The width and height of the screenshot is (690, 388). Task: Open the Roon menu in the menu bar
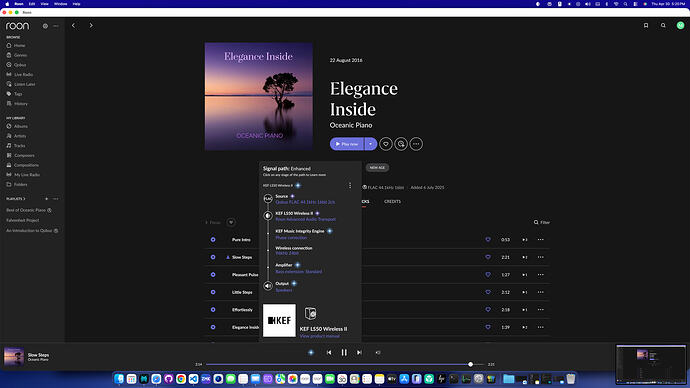coord(19,4)
